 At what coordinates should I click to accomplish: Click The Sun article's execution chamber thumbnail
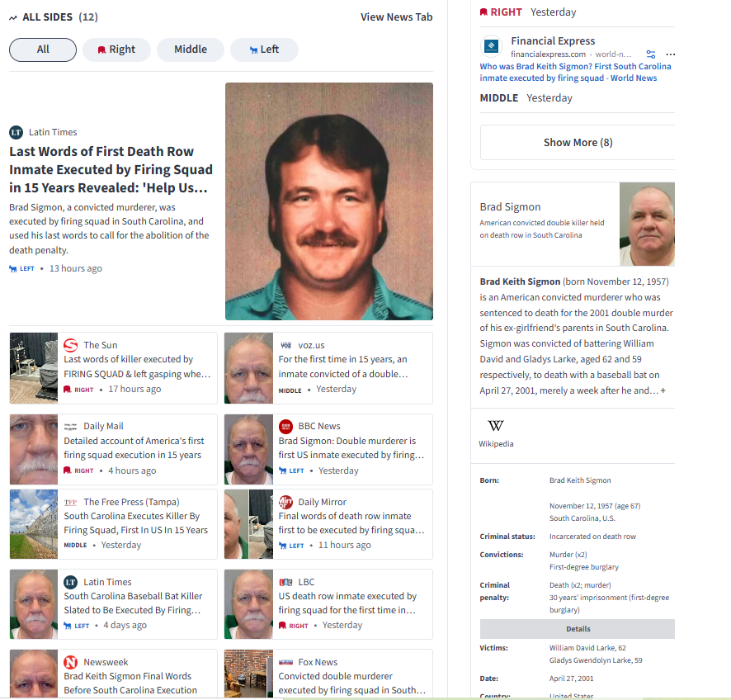pyautogui.click(x=34, y=368)
